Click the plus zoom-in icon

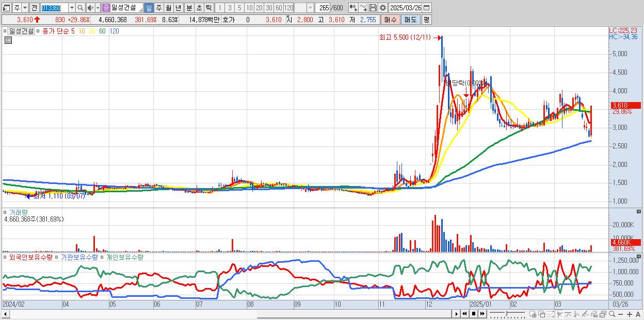[630, 314]
